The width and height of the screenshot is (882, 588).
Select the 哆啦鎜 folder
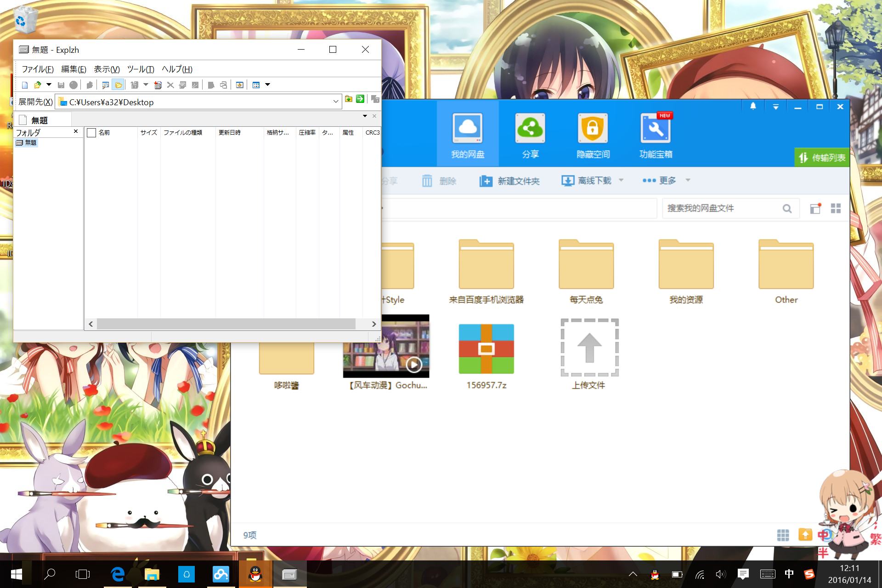coord(286,365)
